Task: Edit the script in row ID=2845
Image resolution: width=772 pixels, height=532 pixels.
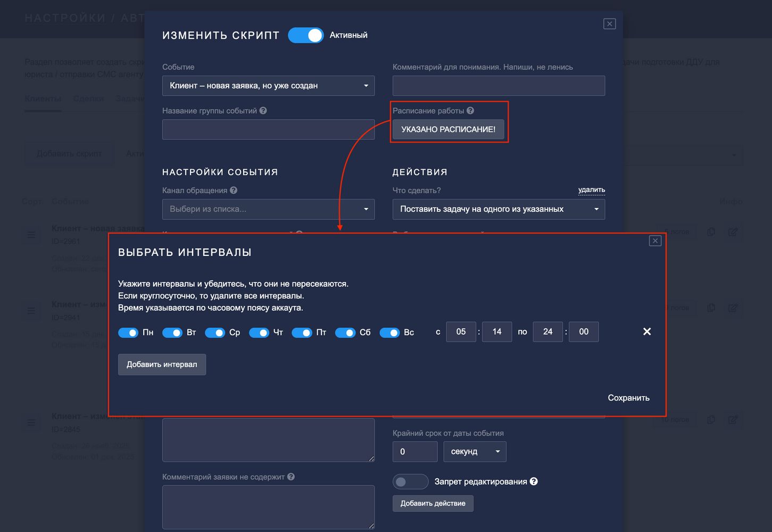Action: click(733, 420)
